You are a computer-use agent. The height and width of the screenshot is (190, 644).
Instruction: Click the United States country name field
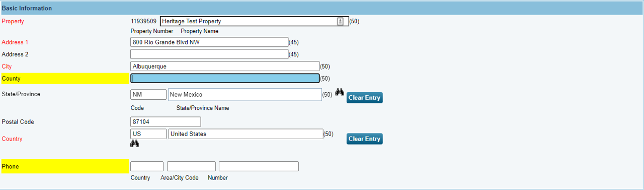(246, 134)
